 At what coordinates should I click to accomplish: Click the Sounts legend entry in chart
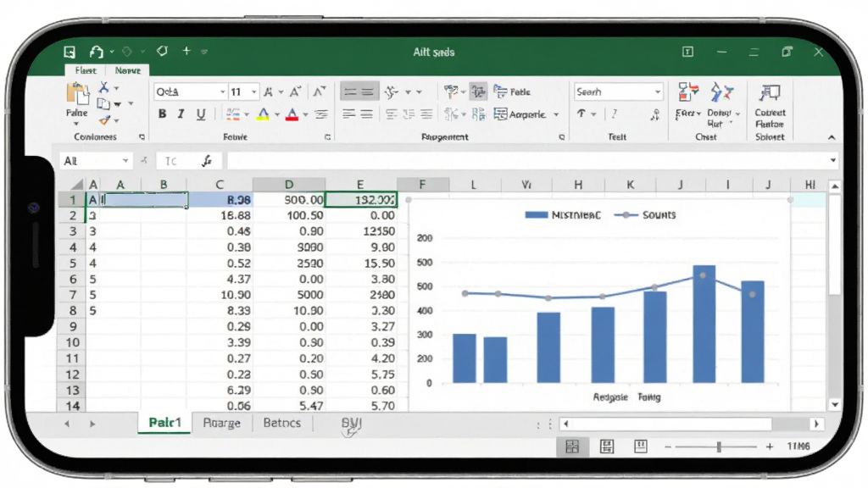(645, 214)
